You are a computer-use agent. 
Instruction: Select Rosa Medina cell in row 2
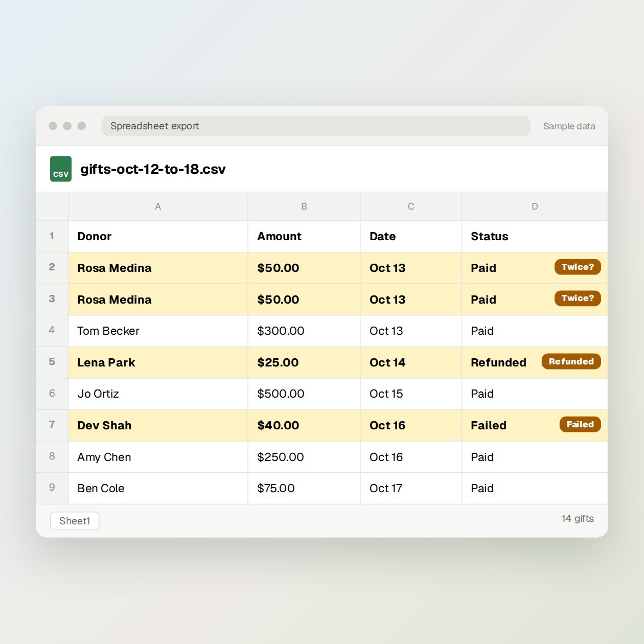pos(158,268)
